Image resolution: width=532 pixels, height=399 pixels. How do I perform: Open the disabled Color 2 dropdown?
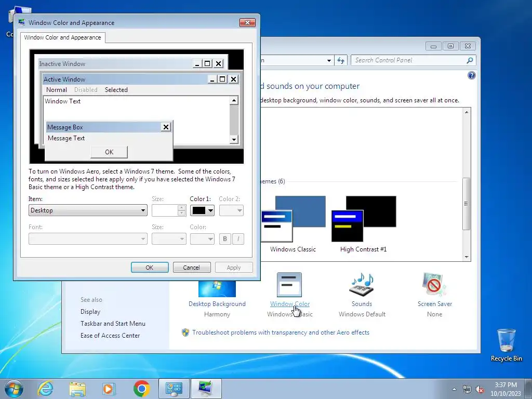coord(231,210)
